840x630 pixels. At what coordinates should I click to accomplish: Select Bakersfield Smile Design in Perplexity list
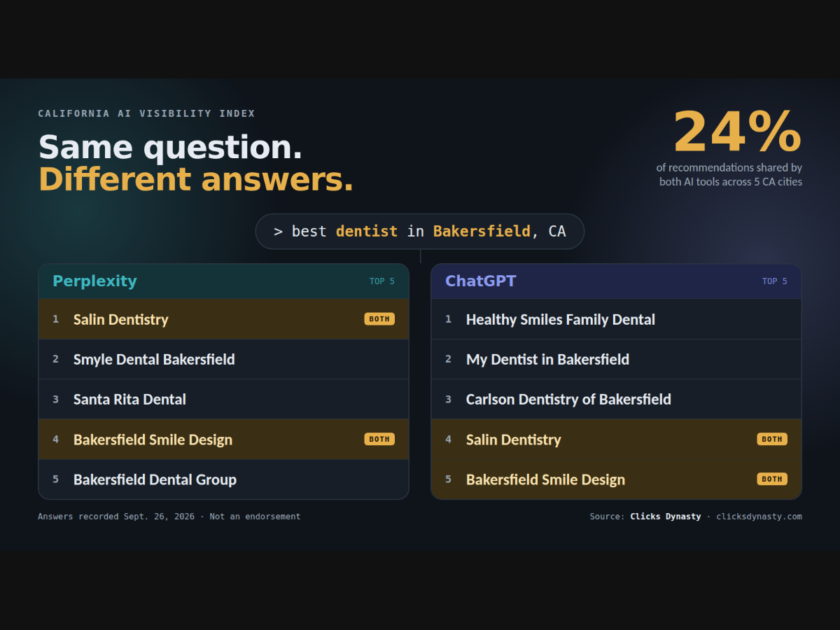pyautogui.click(x=223, y=440)
